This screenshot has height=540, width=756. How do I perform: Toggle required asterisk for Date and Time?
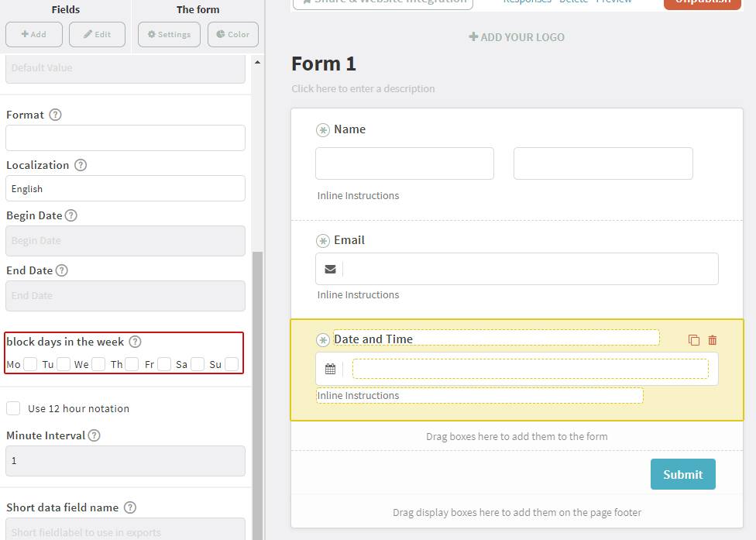click(322, 340)
